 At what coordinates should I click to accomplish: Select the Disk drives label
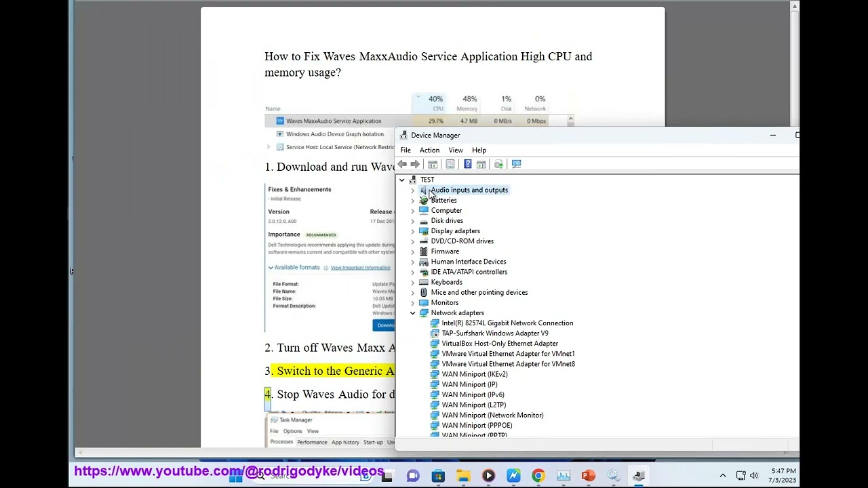click(447, 221)
